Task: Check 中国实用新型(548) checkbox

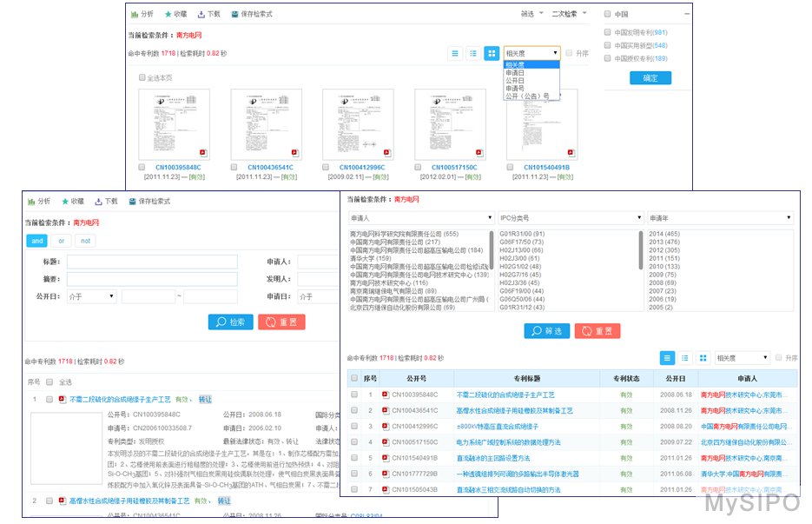Action: coord(607,45)
